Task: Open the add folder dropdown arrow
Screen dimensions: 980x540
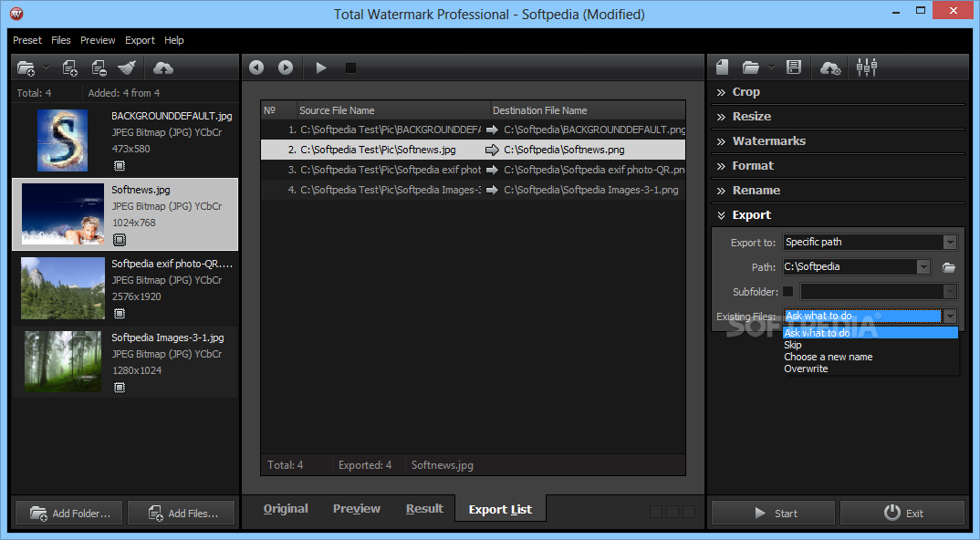Action: [x=46, y=67]
